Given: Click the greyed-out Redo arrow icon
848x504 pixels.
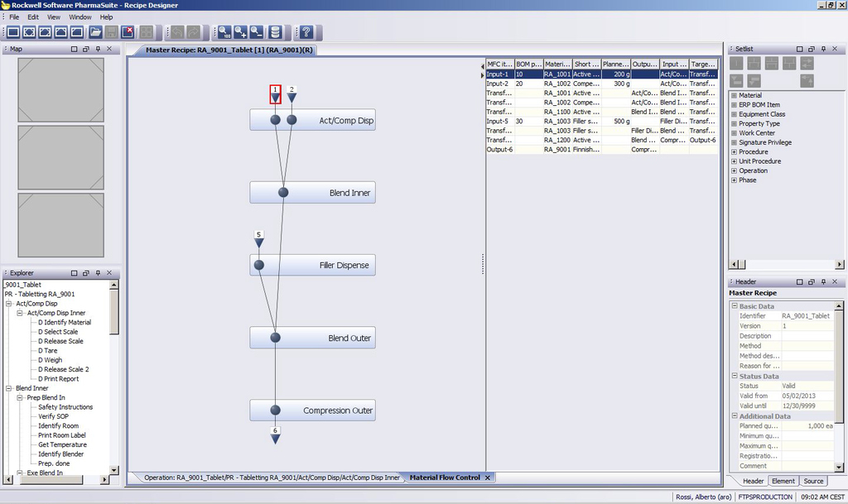Looking at the screenshot, I should coord(193,32).
